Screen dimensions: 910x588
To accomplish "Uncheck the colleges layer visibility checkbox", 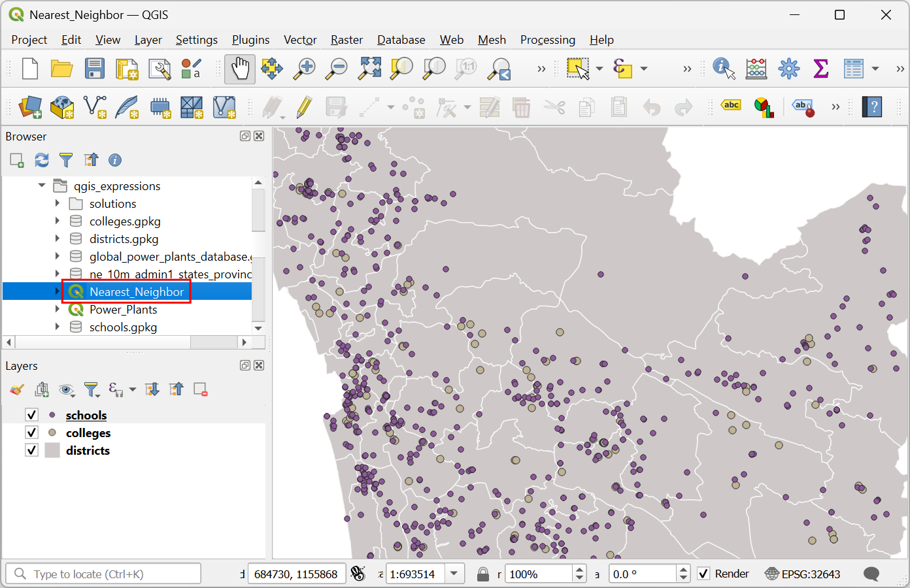I will click(31, 433).
